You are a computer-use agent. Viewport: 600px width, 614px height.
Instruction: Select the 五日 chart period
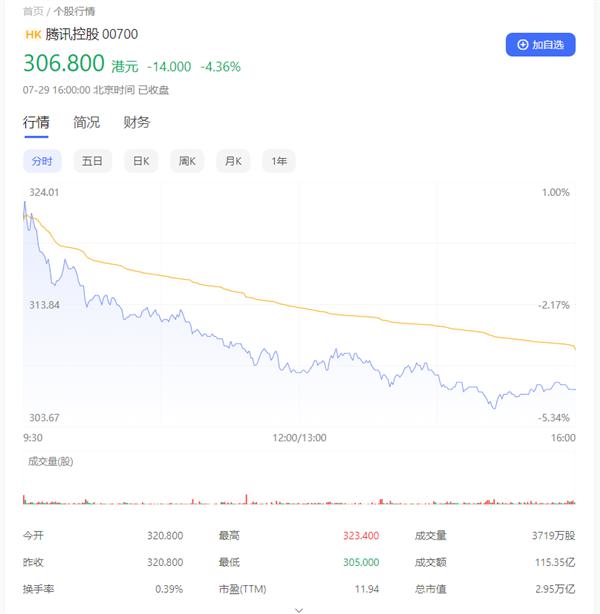[92, 161]
